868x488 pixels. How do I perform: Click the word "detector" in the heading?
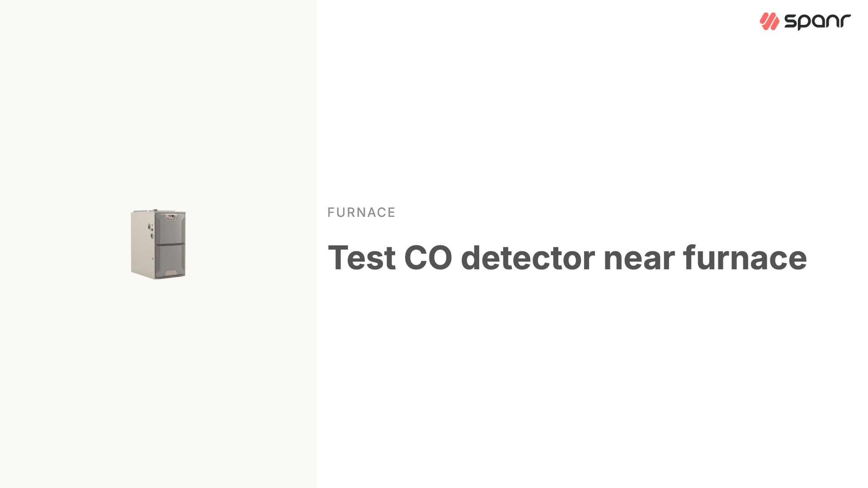[528, 258]
